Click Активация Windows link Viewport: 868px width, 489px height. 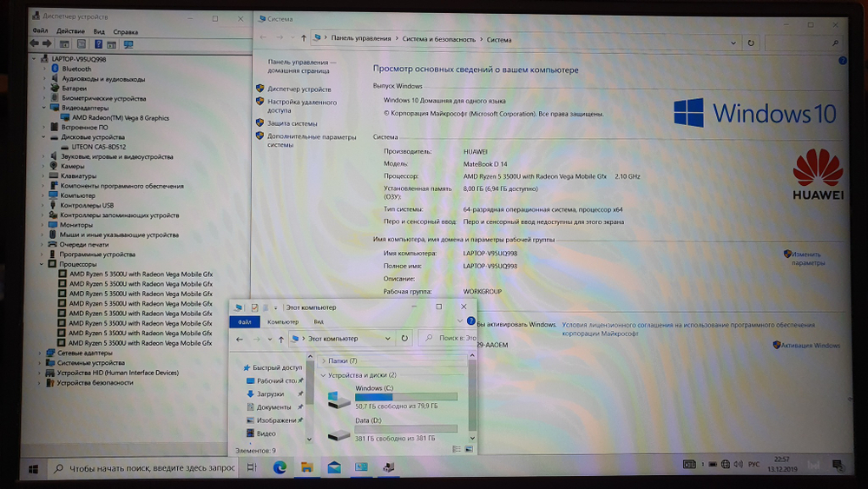811,345
